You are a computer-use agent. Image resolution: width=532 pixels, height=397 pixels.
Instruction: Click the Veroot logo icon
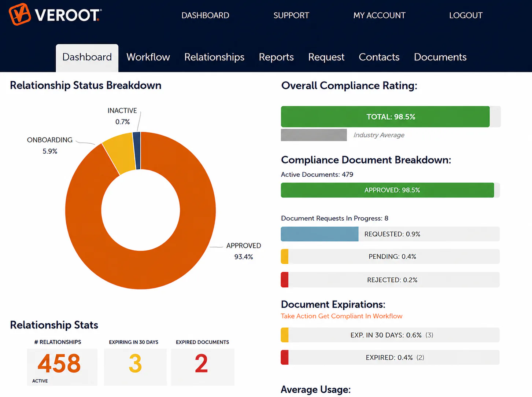[x=20, y=14]
